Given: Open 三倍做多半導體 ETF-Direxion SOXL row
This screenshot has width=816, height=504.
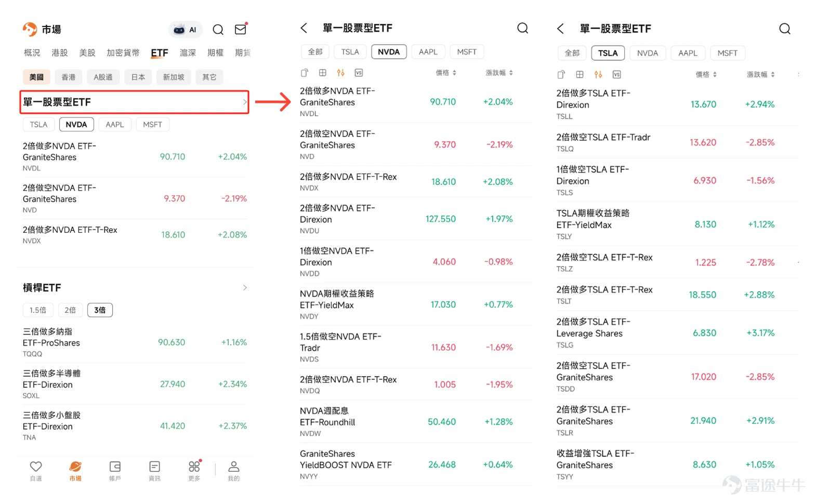Looking at the screenshot, I should [x=135, y=384].
